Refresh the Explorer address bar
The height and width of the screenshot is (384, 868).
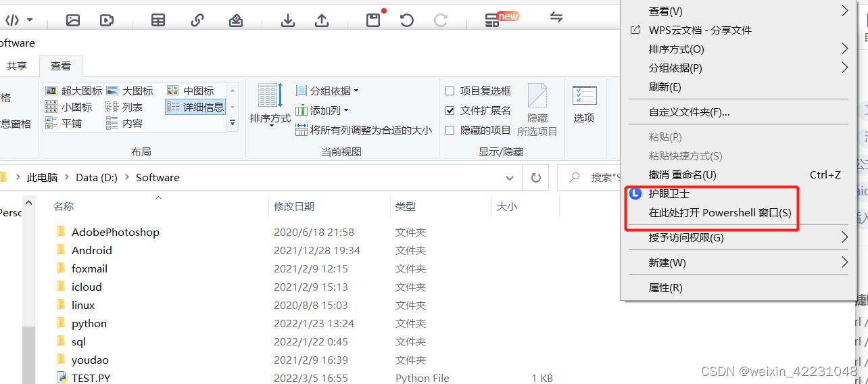coord(536,178)
